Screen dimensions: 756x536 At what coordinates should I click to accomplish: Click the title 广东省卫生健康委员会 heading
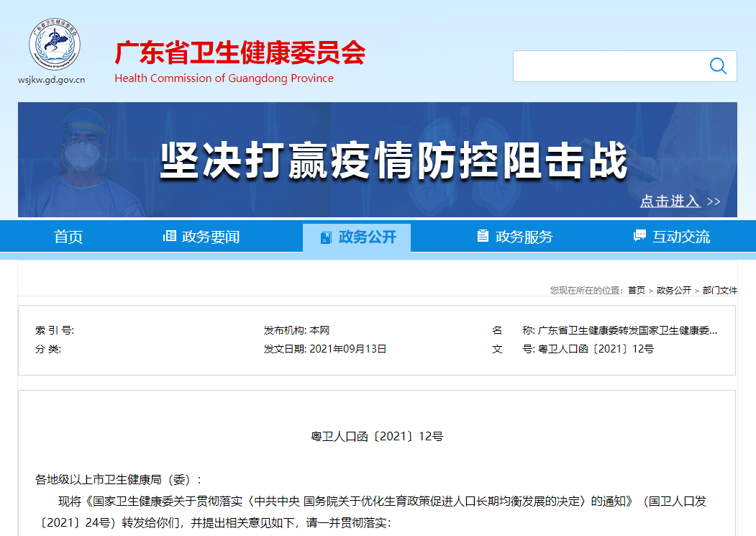pos(240,53)
